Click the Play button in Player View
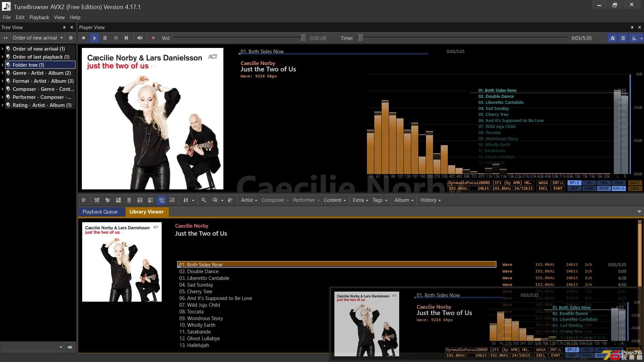The image size is (644, 362). pyautogui.click(x=94, y=38)
